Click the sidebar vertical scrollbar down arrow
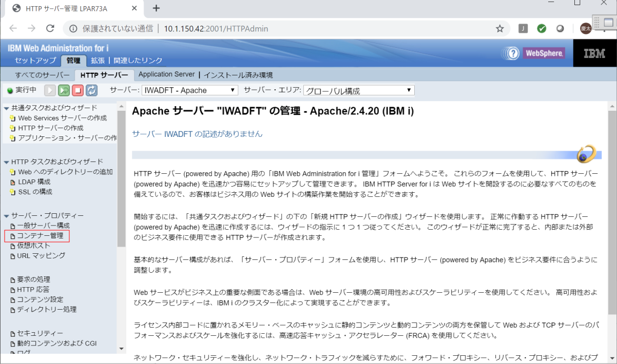 pos(122,349)
